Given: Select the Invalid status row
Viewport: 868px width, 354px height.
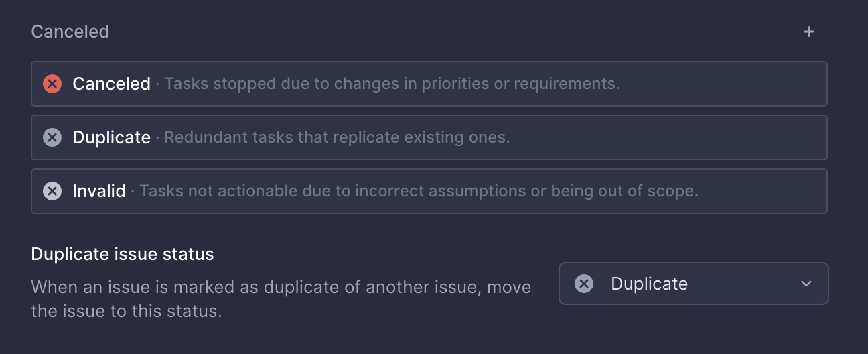Looking at the screenshot, I should click(x=429, y=191).
